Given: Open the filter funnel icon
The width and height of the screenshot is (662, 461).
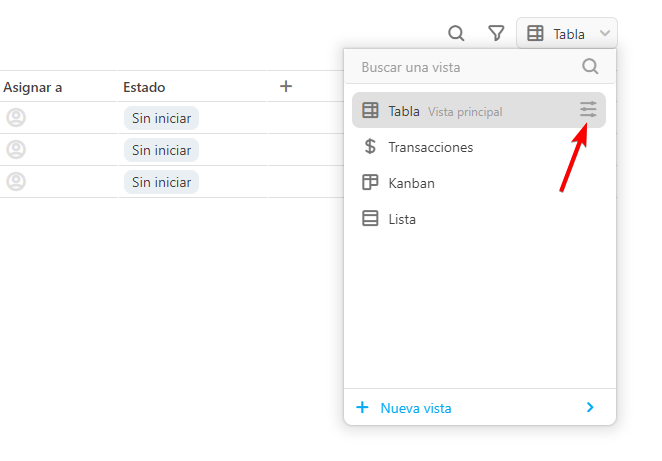Looking at the screenshot, I should click(x=496, y=33).
